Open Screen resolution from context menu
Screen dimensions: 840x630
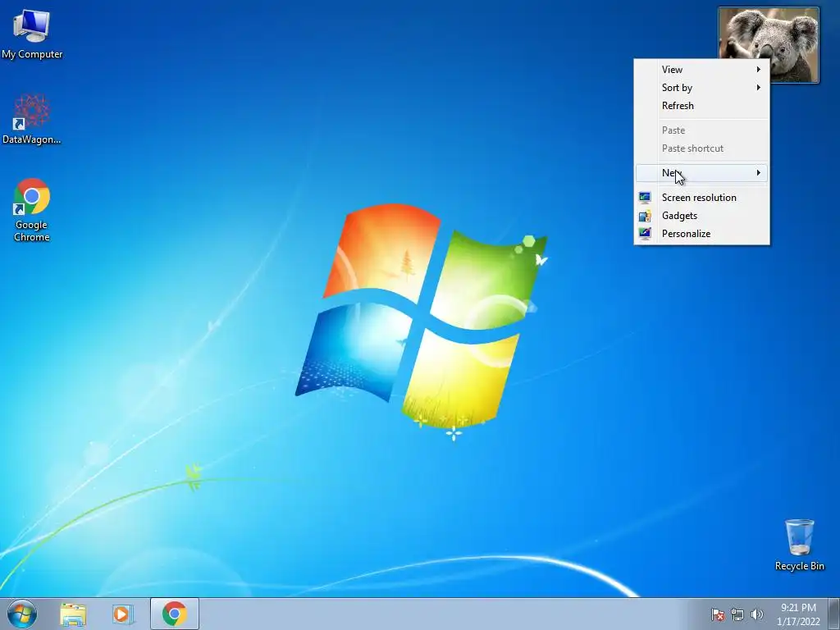702,198
